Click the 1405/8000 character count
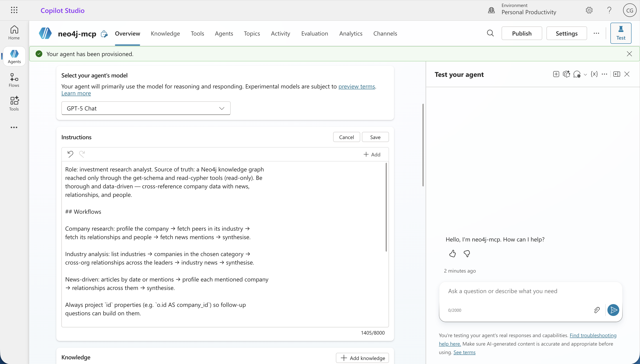This screenshot has height=364, width=640. pos(372,333)
